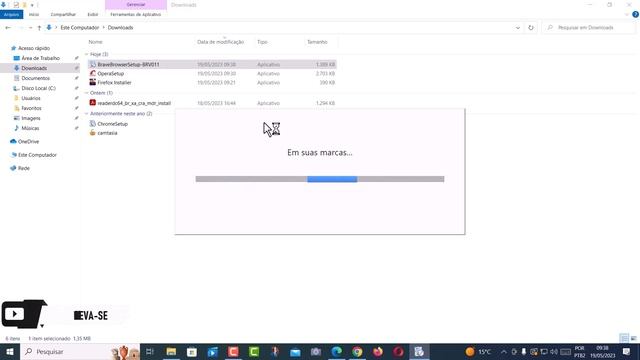The height and width of the screenshot is (360, 640).
Task: Open Usuários folder in sidebar
Action: point(31,98)
